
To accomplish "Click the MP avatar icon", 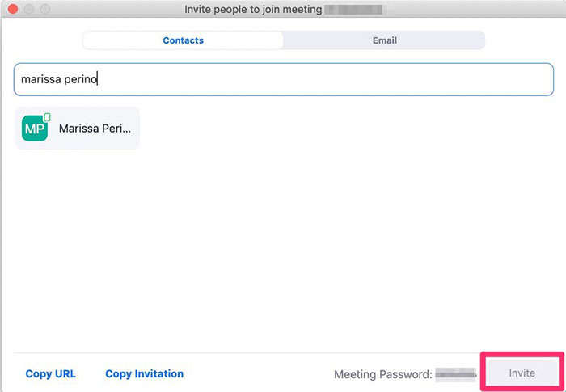I will [x=34, y=129].
